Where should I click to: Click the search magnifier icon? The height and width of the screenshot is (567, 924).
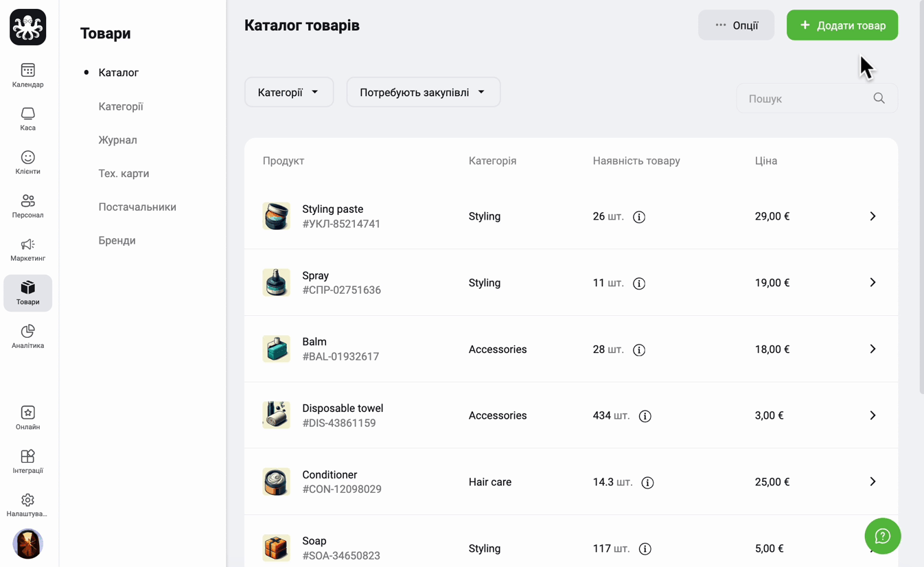pyautogui.click(x=879, y=98)
